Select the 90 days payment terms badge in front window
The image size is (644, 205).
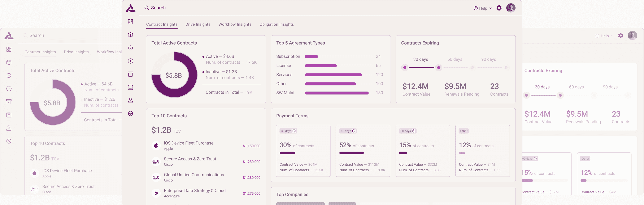click(x=408, y=131)
